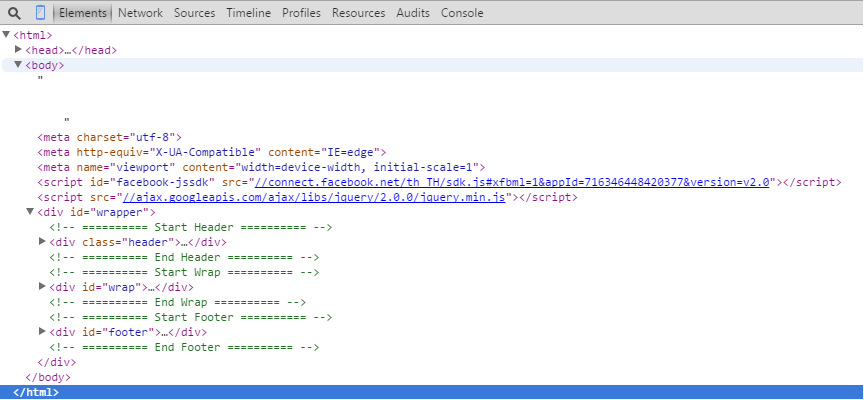Screen dimensions: 864x400
Task: Select the Start Wrap comment line
Action: (x=184, y=272)
